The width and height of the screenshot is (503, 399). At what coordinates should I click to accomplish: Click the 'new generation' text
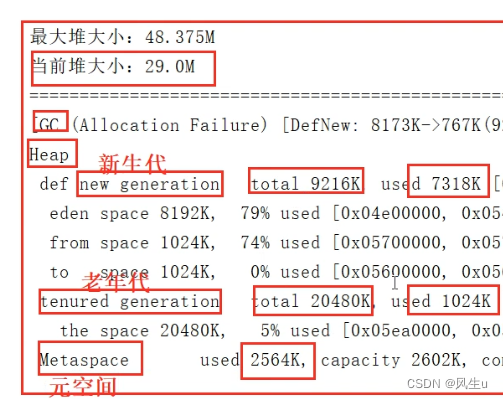click(x=150, y=184)
